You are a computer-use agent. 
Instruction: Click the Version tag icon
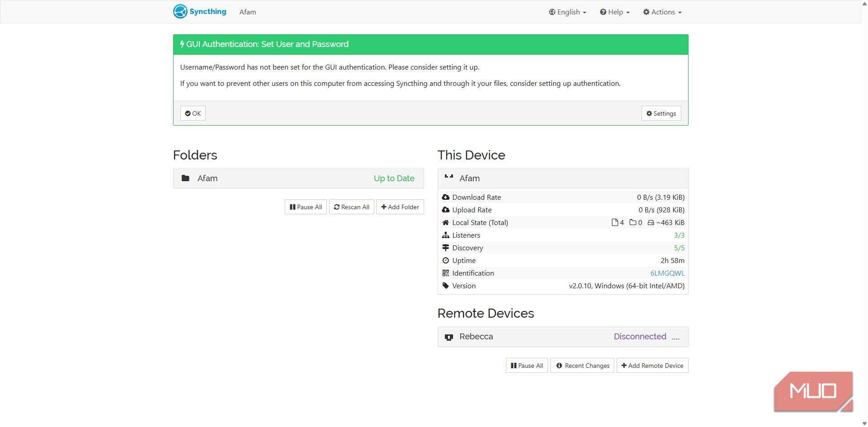click(x=446, y=286)
